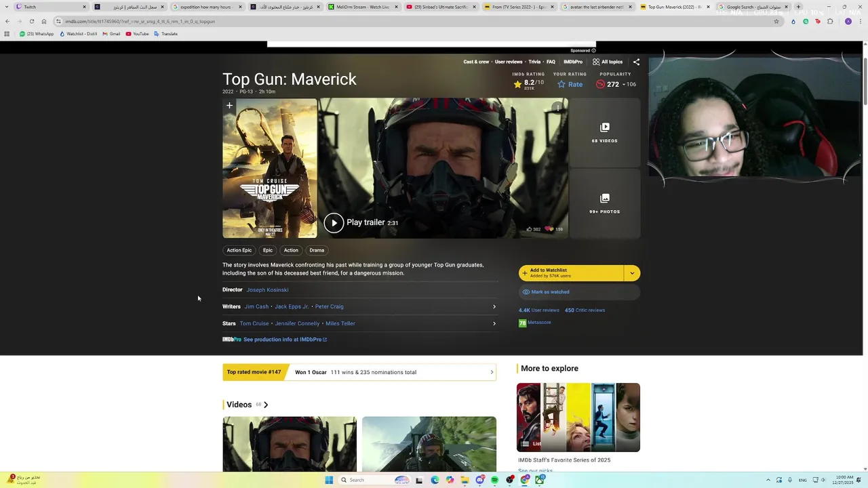Screen dimensions: 868x488
Task: Add poster to watchlist with plus icon
Action: (229, 106)
